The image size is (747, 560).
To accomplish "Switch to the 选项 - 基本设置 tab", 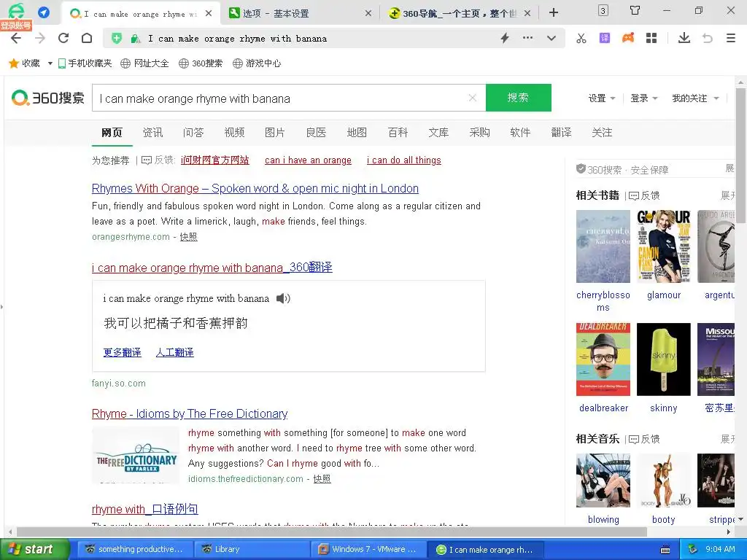I will (x=300, y=13).
